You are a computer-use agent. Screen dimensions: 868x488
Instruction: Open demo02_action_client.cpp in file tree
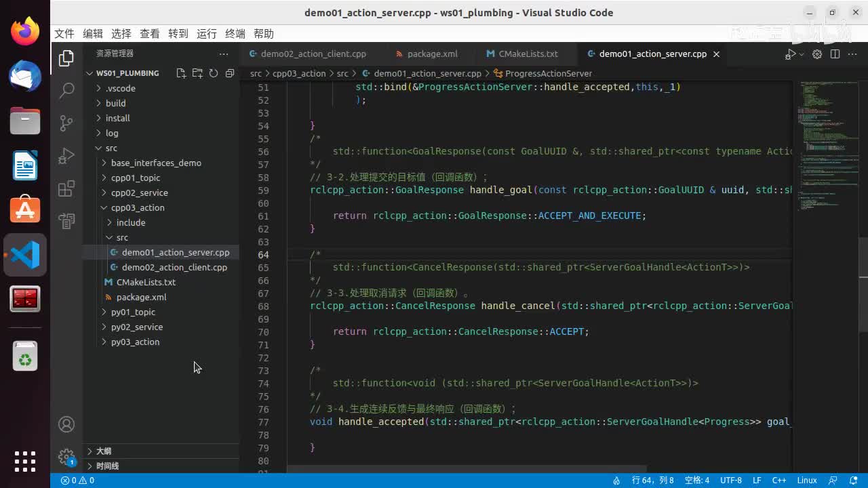pos(174,267)
